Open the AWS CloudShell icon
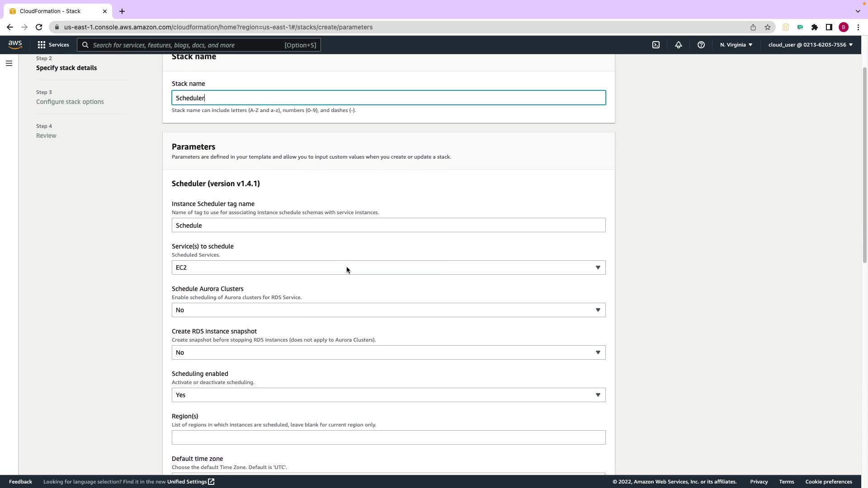868x488 pixels. coord(656,45)
